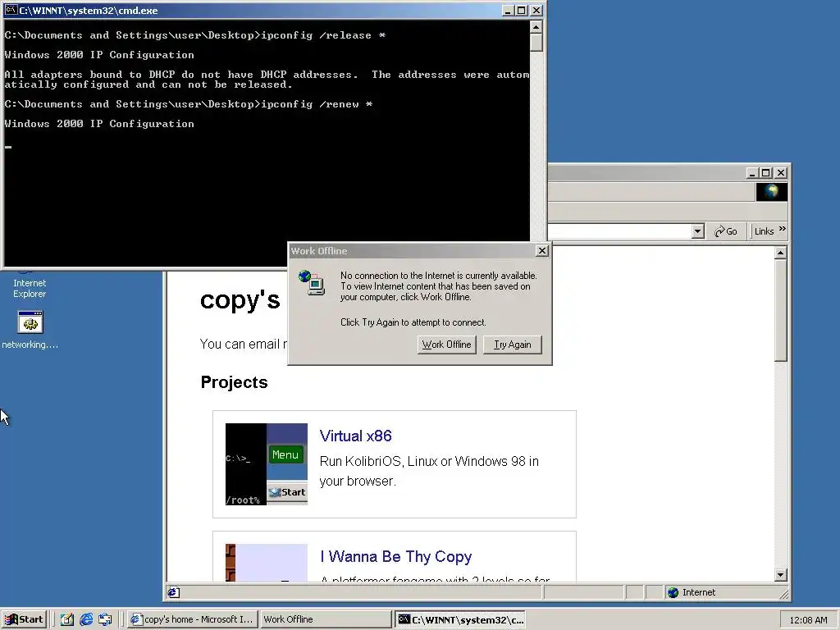
Task: Open the I Wanna Be Thy Copy link
Action: 396,557
